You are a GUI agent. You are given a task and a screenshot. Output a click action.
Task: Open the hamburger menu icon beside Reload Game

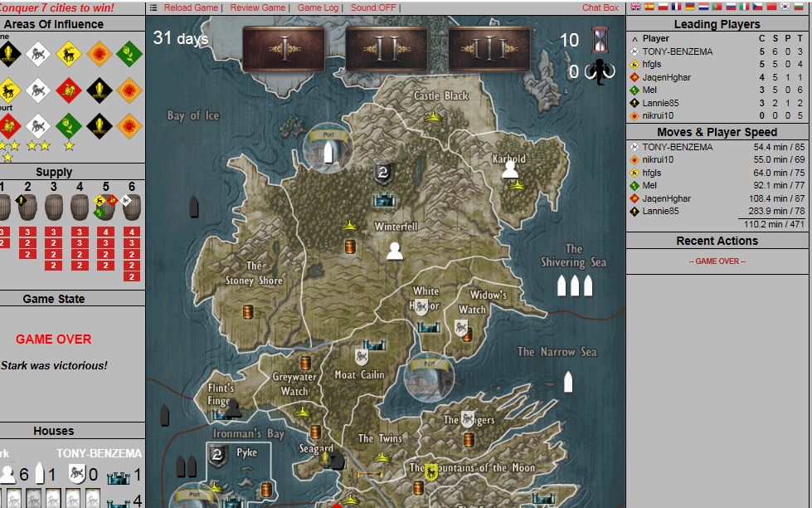click(153, 7)
